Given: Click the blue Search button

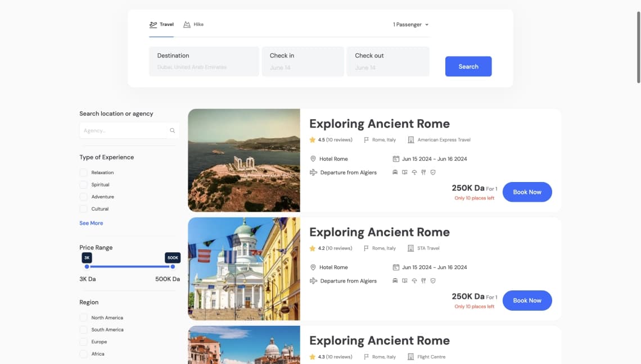Looking at the screenshot, I should 468,66.
